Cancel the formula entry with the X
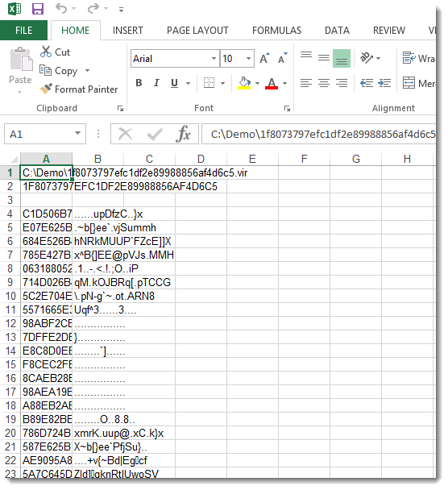The width and height of the screenshot is (448, 490). click(125, 134)
